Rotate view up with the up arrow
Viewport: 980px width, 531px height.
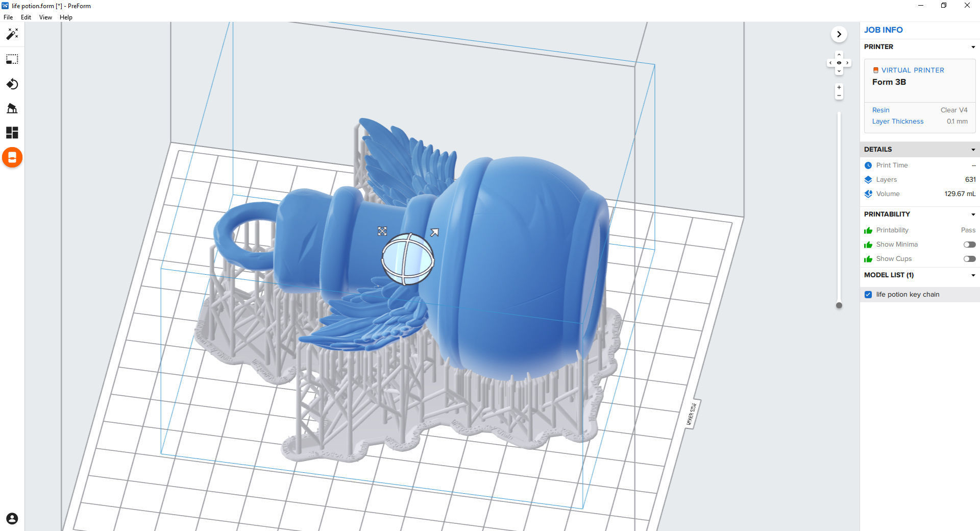839,55
